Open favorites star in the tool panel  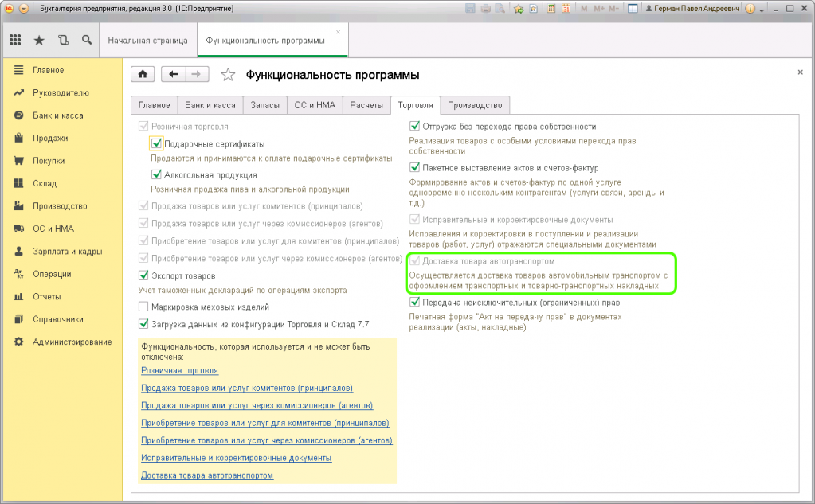point(39,40)
